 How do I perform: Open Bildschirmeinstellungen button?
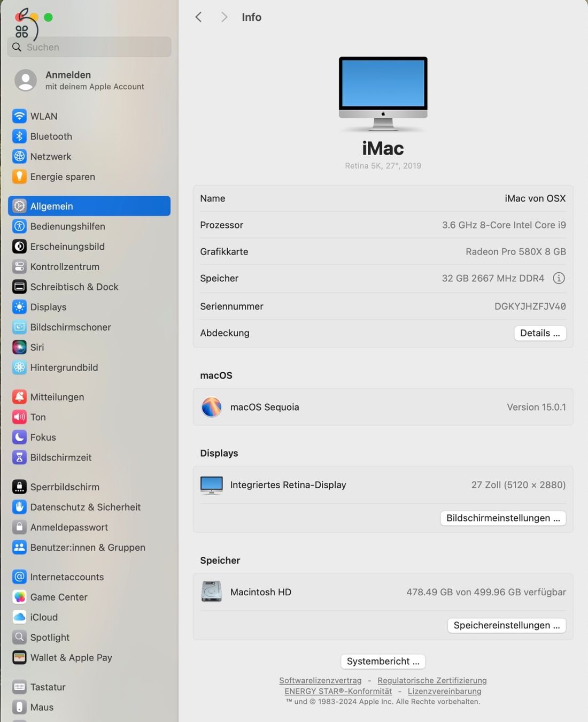point(503,518)
